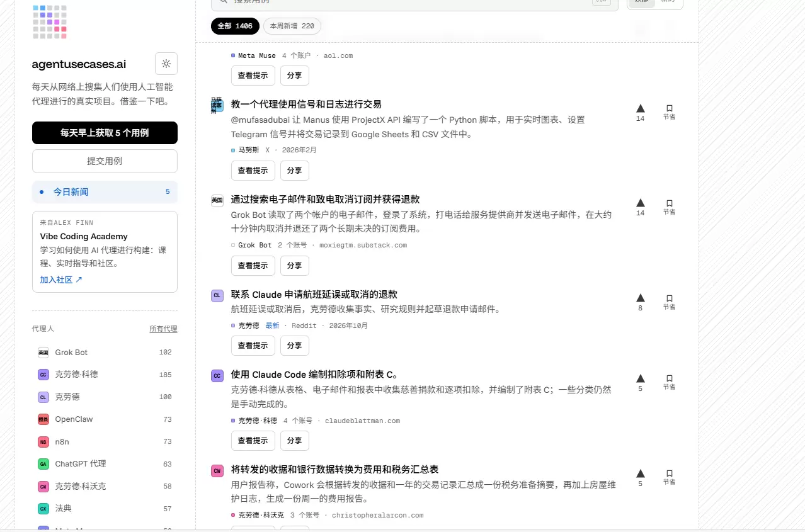The height and width of the screenshot is (532, 805).
Task: Open post title 教一个代理使用信号和日志进行交易
Action: 306,105
